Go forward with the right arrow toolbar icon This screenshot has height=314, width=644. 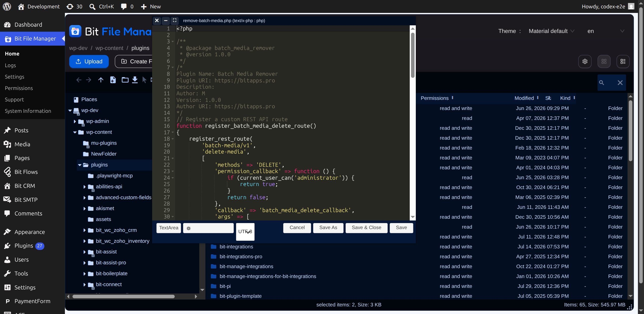[x=88, y=80]
